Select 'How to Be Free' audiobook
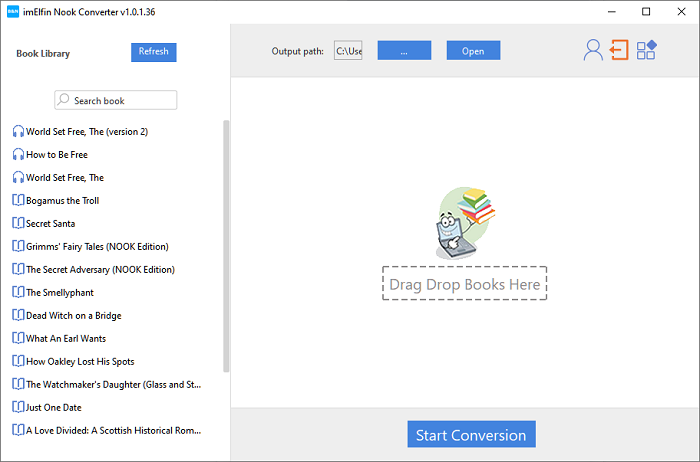Viewport: 700px width, 462px height. coord(57,154)
